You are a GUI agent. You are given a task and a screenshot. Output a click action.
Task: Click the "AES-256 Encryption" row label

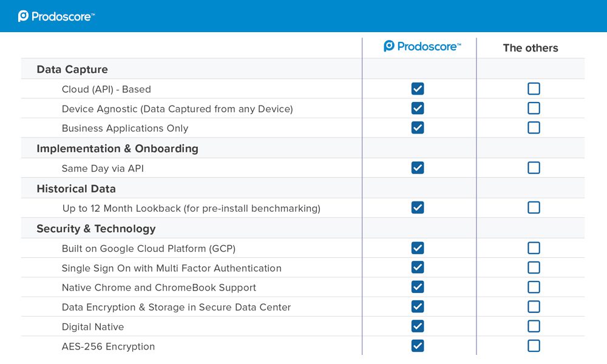coord(108,346)
